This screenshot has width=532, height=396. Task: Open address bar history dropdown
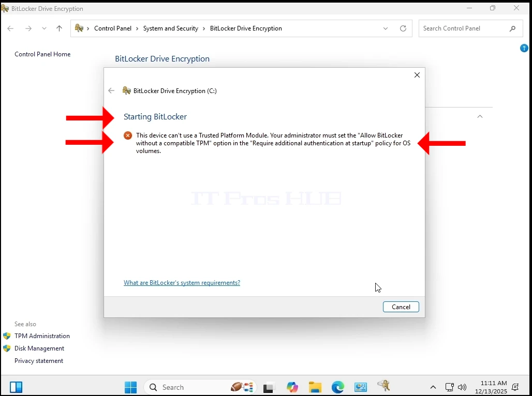click(386, 28)
